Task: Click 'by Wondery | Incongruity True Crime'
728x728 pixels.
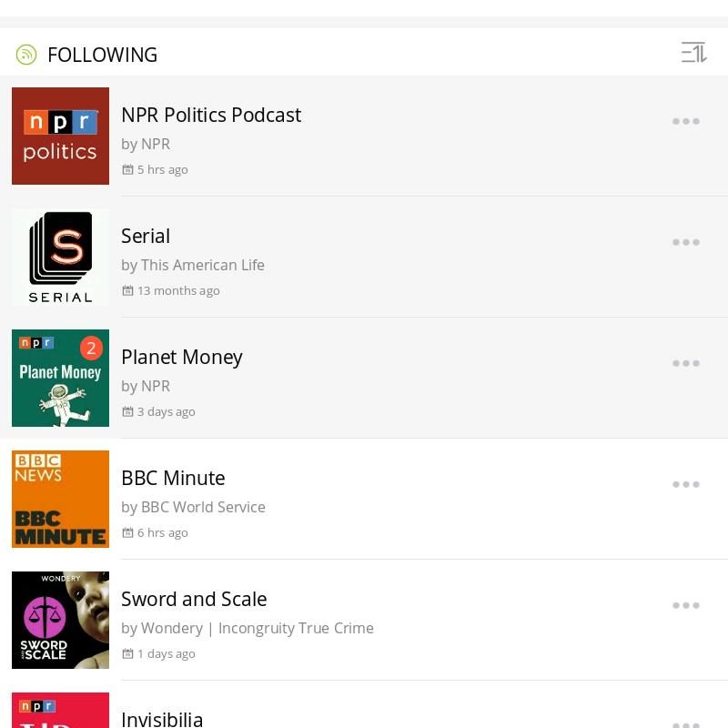Action: click(x=248, y=628)
